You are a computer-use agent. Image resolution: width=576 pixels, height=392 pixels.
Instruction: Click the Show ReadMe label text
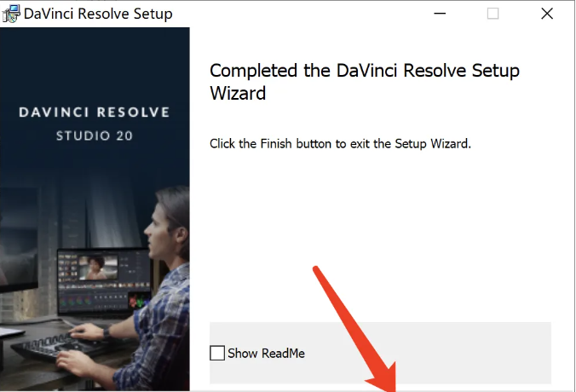tap(266, 353)
